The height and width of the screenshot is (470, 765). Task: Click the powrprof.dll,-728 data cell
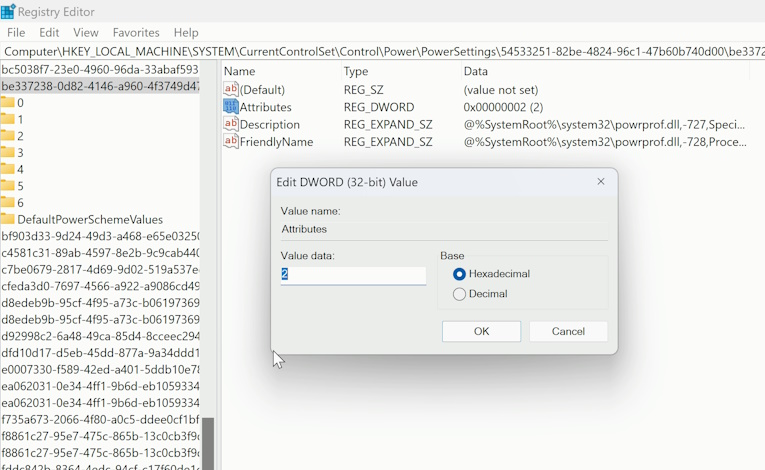click(x=604, y=142)
